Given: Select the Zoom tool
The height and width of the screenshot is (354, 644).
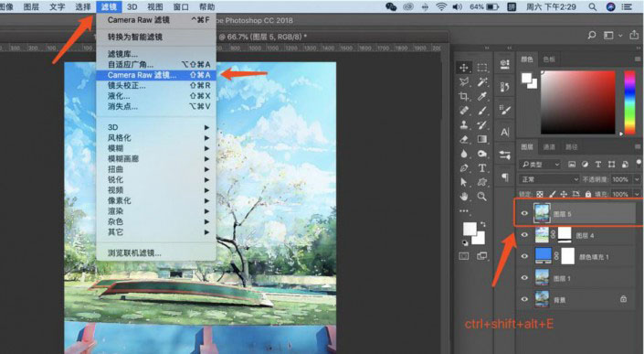Looking at the screenshot, I should tap(482, 197).
